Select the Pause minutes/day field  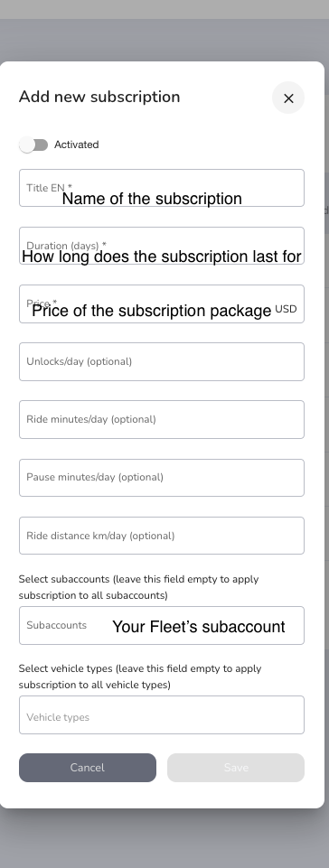pos(162,478)
